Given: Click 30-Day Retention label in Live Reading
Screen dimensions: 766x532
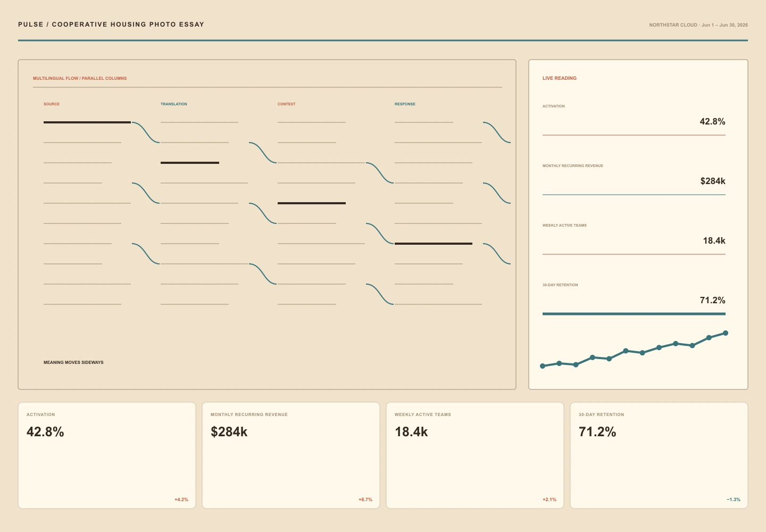Looking at the screenshot, I should 560,285.
